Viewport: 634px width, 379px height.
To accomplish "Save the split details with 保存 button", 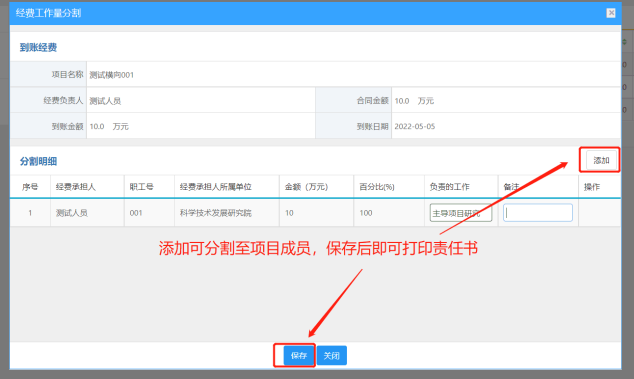I will pos(298,356).
